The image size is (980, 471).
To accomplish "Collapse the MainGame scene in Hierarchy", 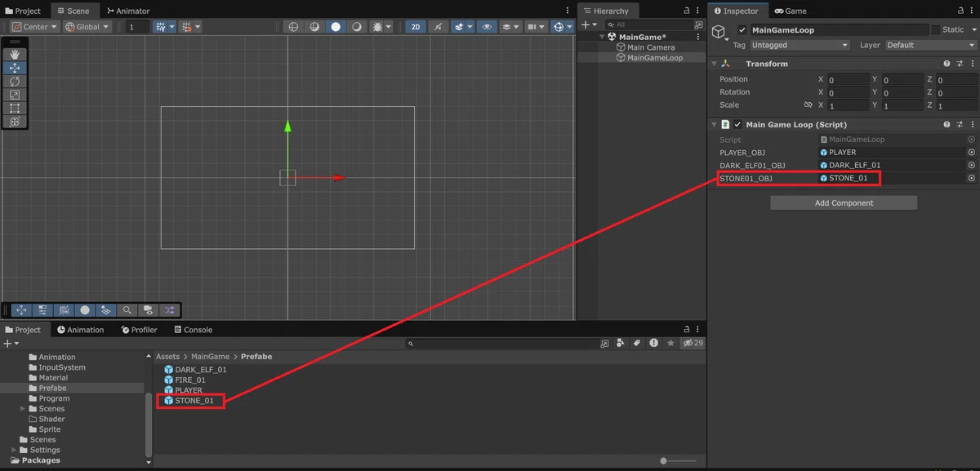I will (603, 37).
